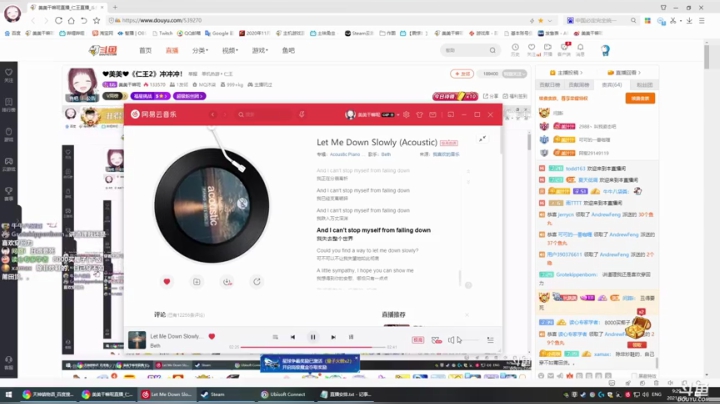Refresh the browser page
The width and height of the screenshot is (720, 404).
(58, 20)
